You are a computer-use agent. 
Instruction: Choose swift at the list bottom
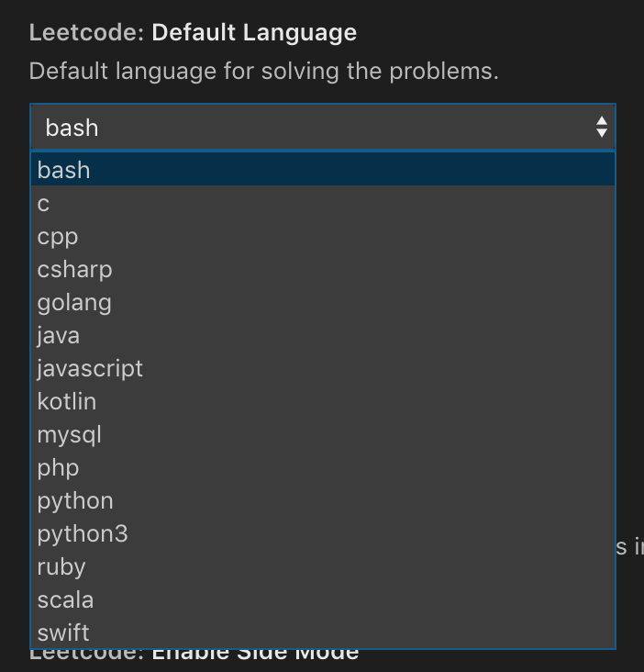click(323, 632)
